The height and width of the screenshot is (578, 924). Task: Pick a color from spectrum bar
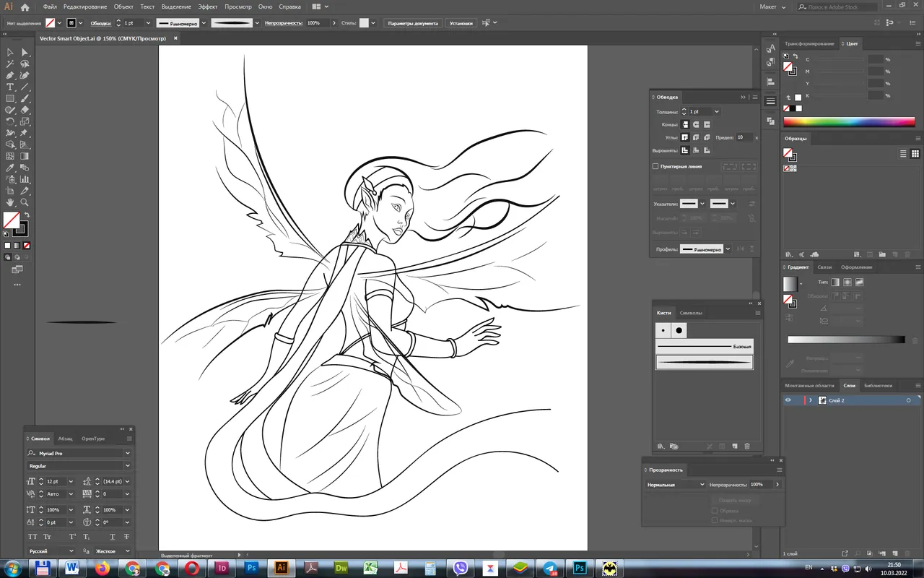[849, 122]
